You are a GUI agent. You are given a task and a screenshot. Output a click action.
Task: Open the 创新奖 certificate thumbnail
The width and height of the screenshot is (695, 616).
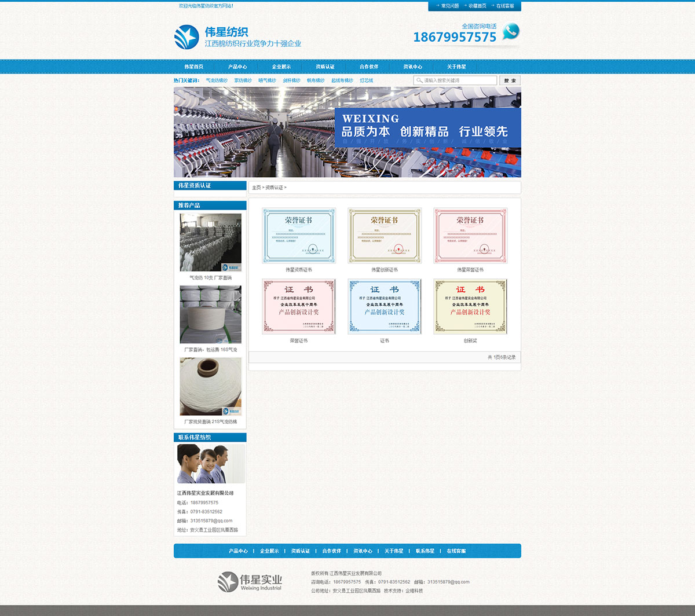(x=470, y=306)
